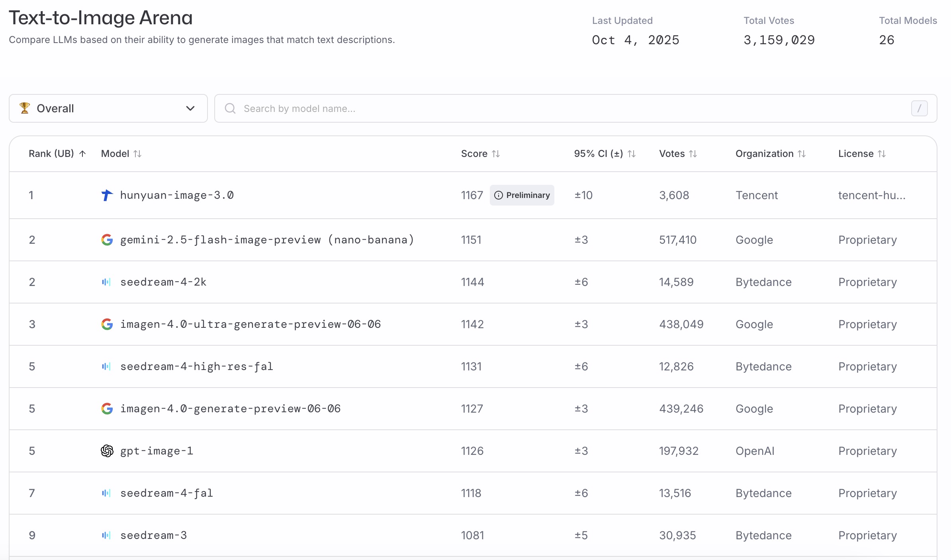Open the Overall category dropdown
951x560 pixels.
(108, 108)
